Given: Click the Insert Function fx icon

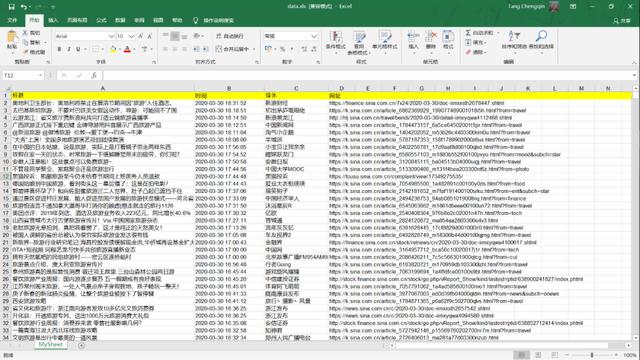Looking at the screenshot, I should pyautogui.click(x=94, y=76).
